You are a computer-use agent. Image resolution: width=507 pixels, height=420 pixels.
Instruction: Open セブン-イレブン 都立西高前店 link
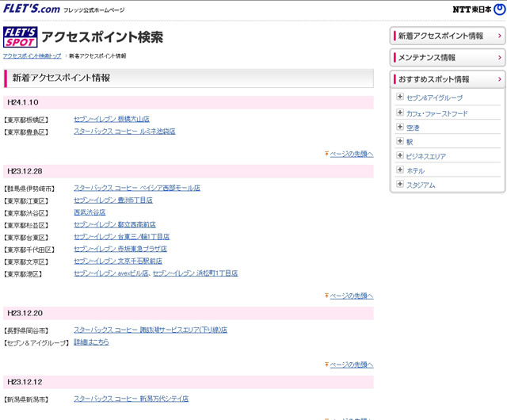[x=115, y=224]
